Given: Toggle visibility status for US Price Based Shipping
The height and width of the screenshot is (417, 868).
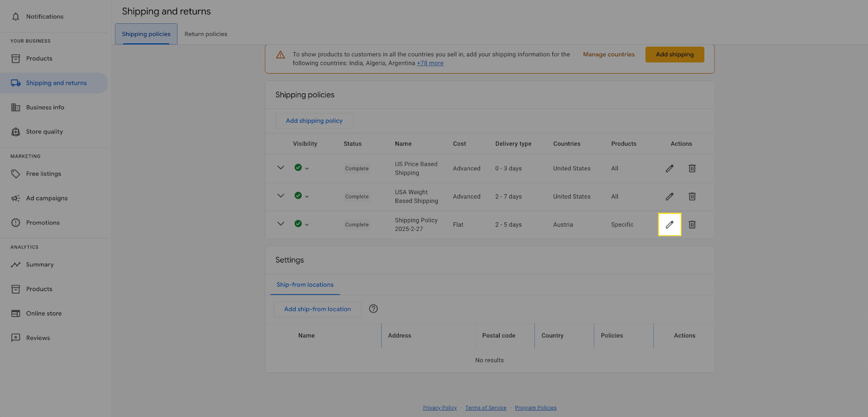Looking at the screenshot, I should click(301, 168).
